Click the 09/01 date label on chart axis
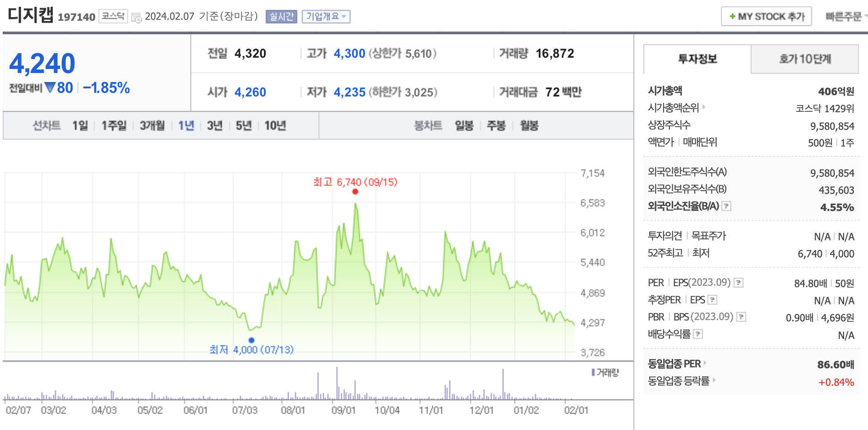Screen dimensions: 868x430 343,410
